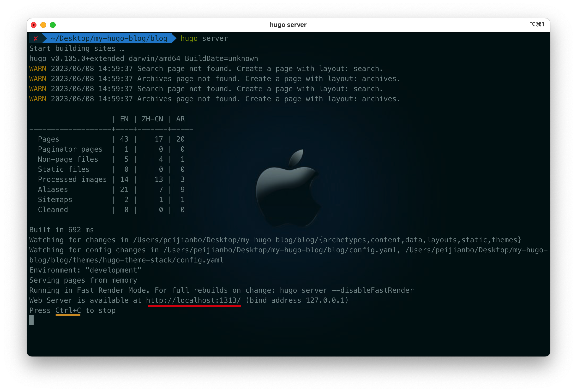Click the red close window button
This screenshot has height=392, width=577.
tap(34, 25)
